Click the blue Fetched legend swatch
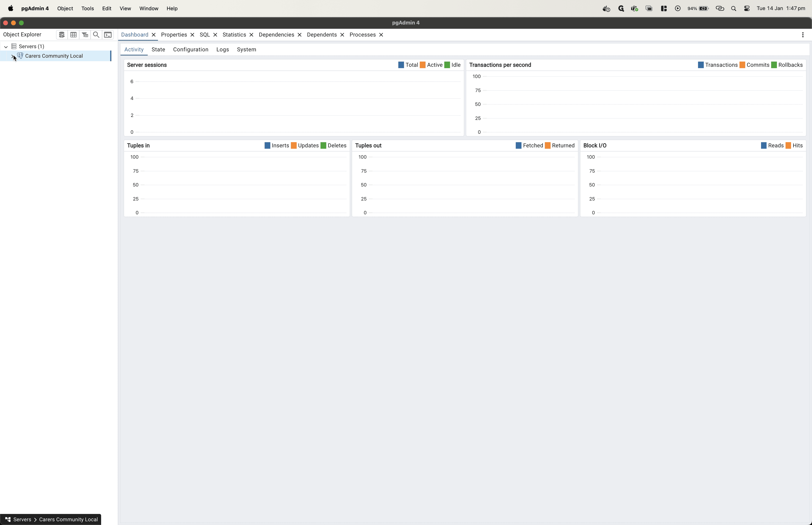Screen dimensions: 812x525 pos(519,146)
